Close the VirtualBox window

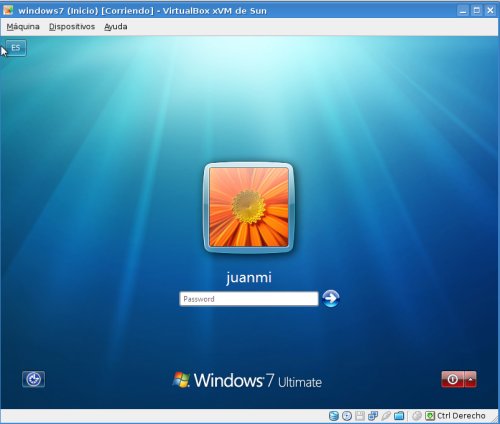(x=490, y=11)
